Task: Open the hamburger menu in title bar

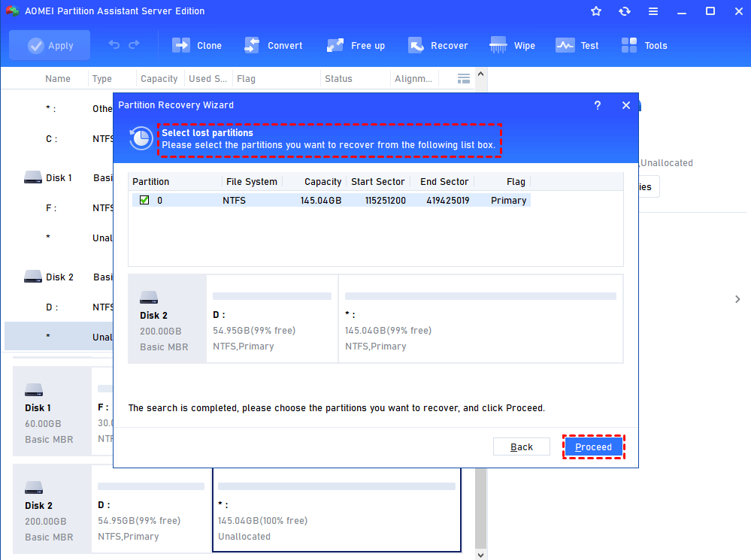Action: click(x=653, y=11)
